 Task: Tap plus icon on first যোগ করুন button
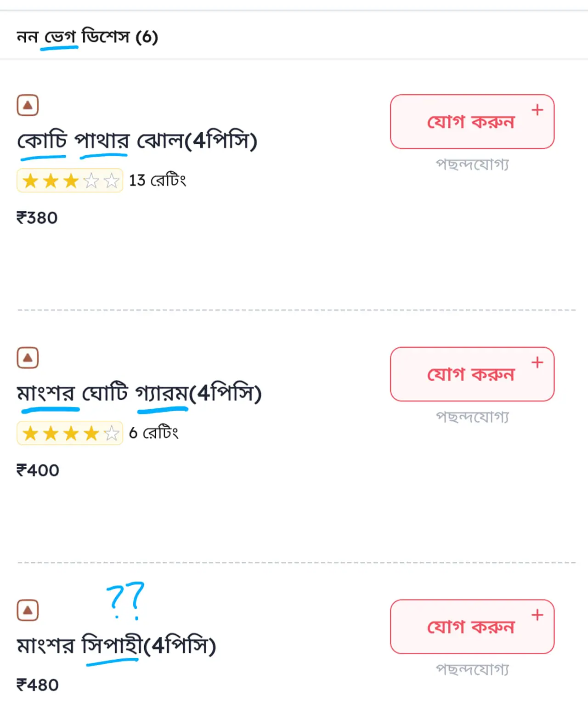click(537, 110)
